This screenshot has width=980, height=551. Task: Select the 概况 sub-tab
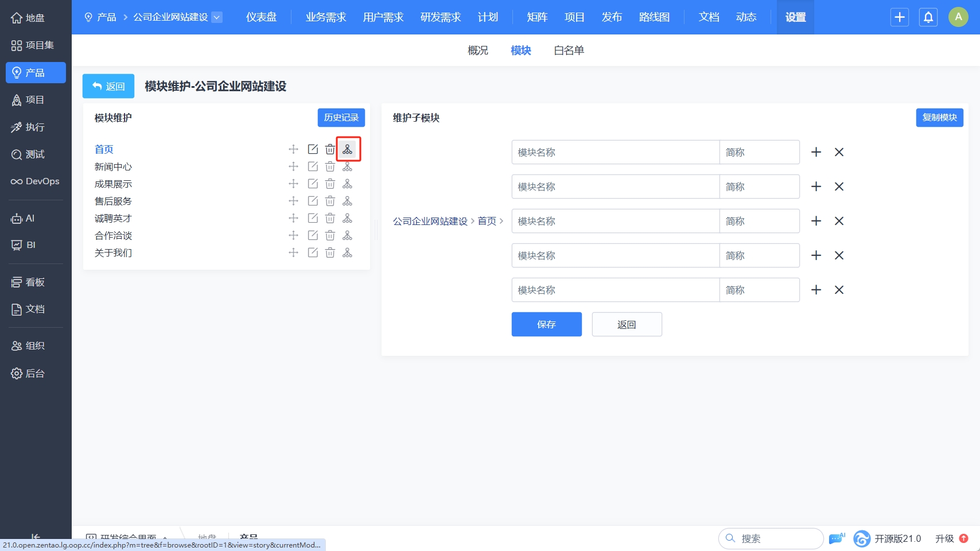pyautogui.click(x=478, y=51)
